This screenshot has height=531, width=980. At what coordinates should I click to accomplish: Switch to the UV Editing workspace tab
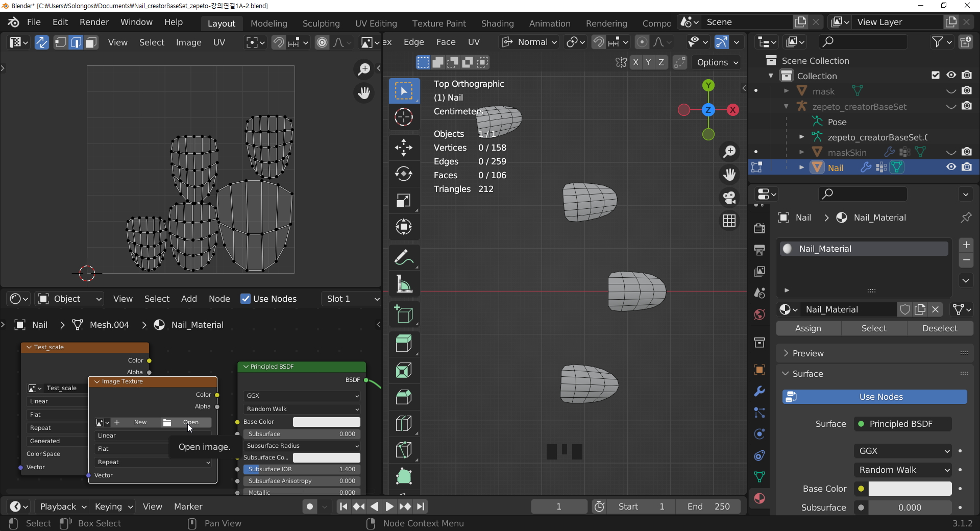click(x=376, y=23)
